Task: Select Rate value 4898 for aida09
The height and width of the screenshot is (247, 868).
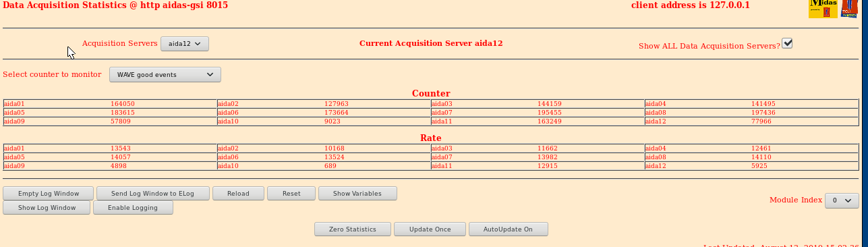Action: [119, 166]
